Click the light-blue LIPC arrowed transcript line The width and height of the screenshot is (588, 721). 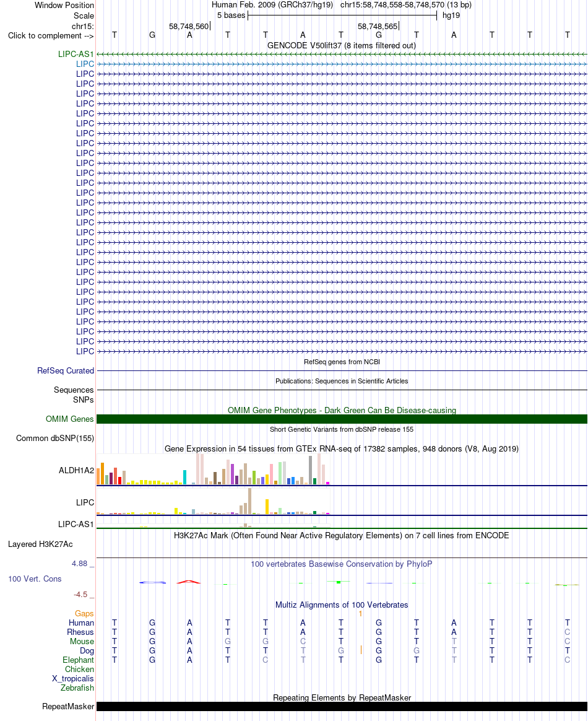342,64
